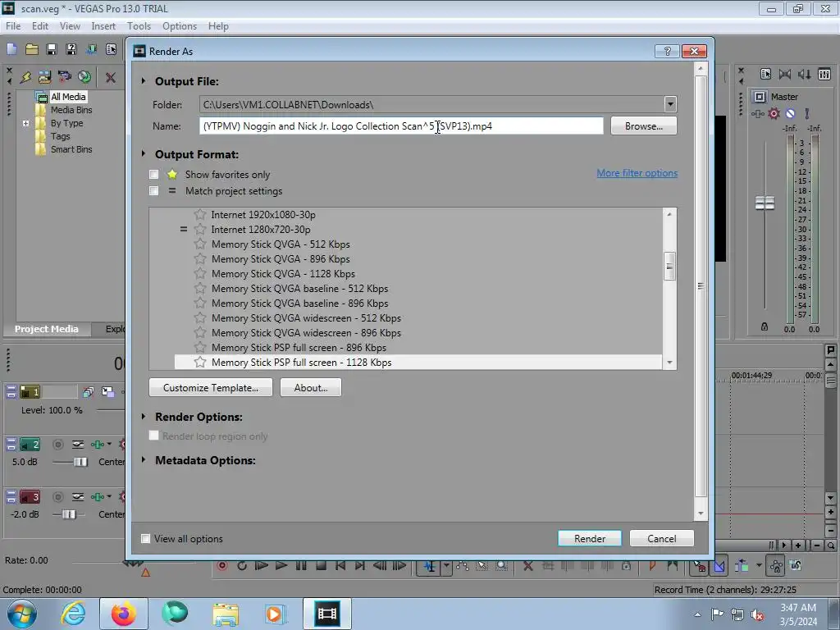Screen dimensions: 840x630
Task: Click the About... button
Action: (x=311, y=388)
